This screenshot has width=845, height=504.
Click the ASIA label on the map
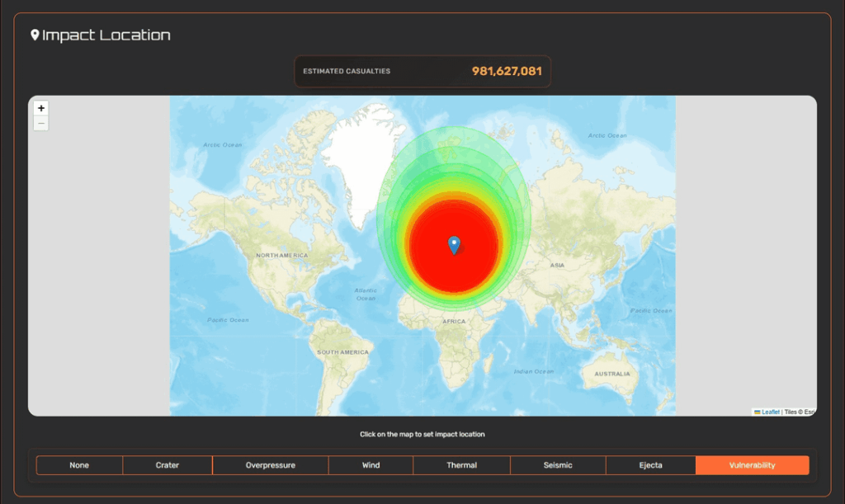pos(557,265)
